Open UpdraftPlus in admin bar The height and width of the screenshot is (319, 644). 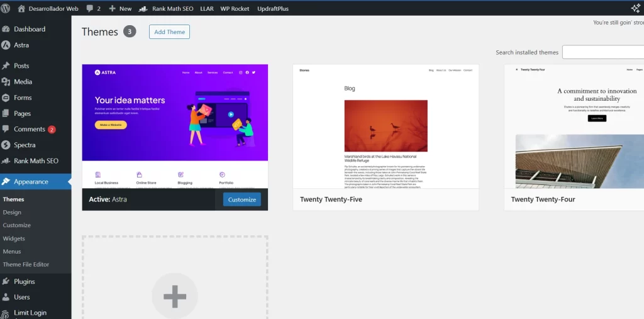click(273, 8)
